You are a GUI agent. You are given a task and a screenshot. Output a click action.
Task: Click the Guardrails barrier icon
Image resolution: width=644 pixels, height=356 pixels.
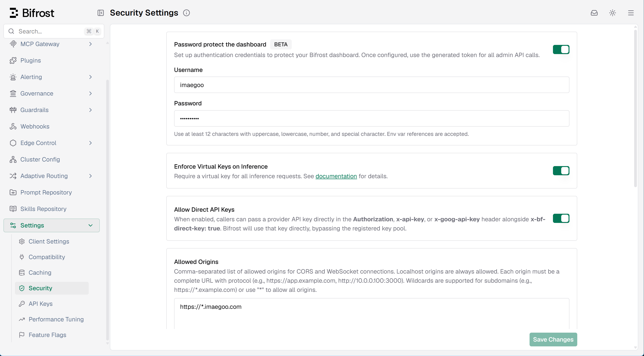click(13, 110)
